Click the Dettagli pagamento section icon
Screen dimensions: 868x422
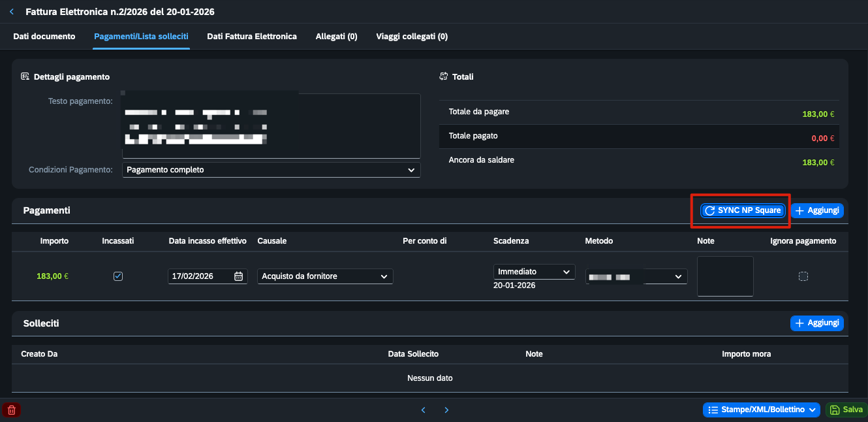[x=25, y=76]
